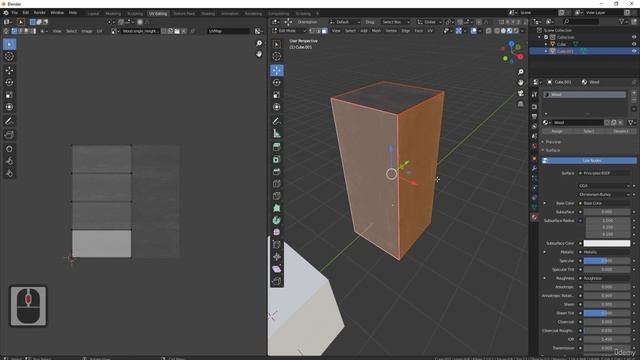Switch to material preview shading mode
640x360 pixels.
(x=510, y=31)
